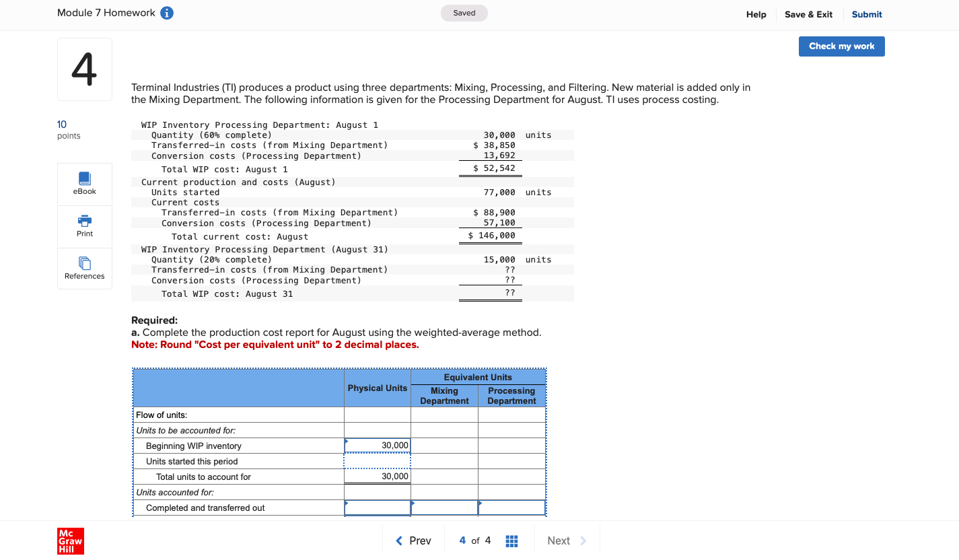Open the References resource
The height and width of the screenshot is (560, 959).
point(84,268)
